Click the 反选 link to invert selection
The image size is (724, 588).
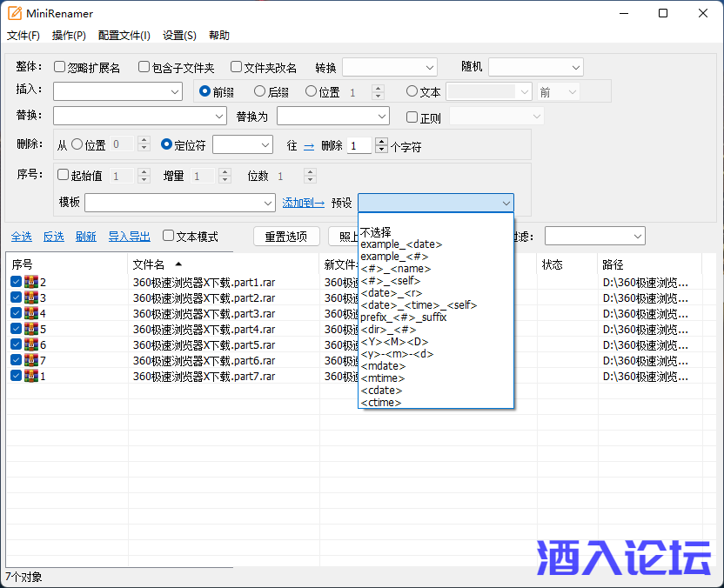(53, 236)
